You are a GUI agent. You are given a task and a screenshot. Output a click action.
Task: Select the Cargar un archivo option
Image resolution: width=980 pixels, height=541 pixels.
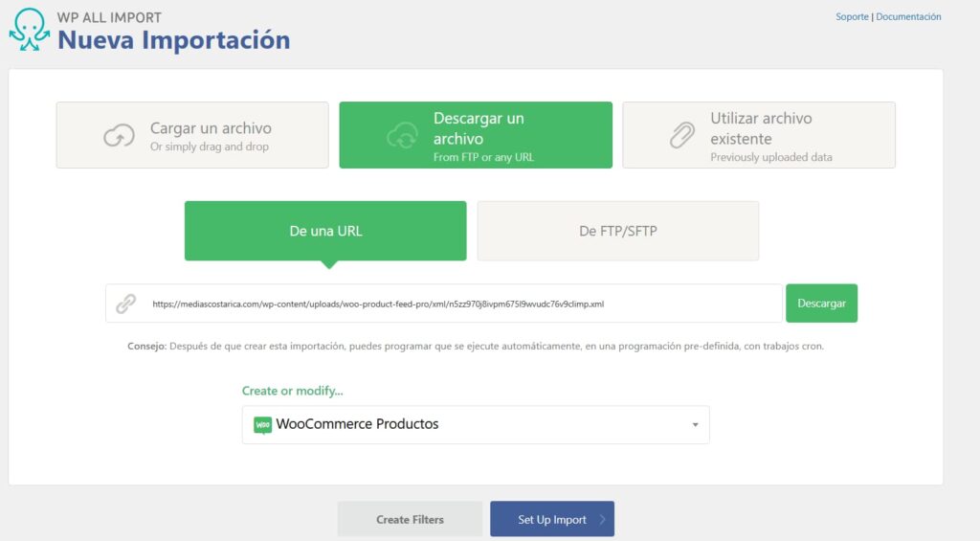click(192, 136)
